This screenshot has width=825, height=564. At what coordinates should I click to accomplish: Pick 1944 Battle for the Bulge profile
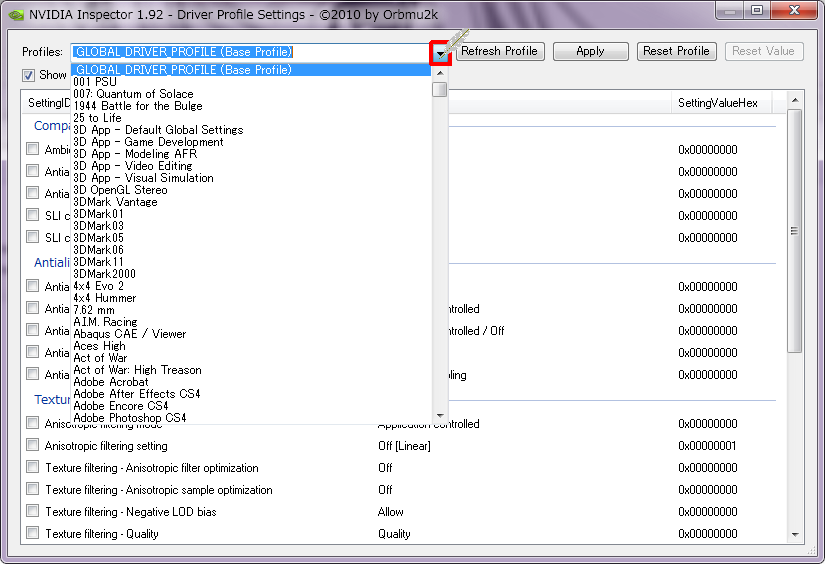pos(251,106)
